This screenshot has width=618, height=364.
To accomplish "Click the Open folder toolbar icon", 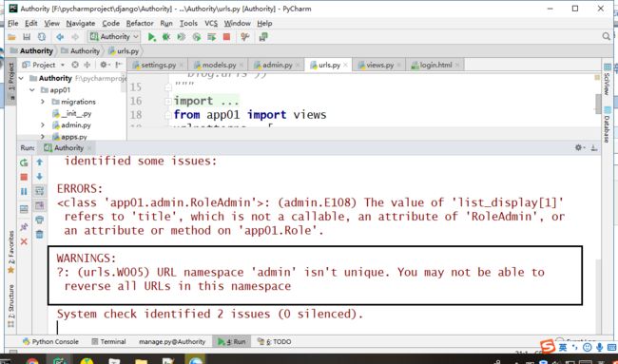I will coord(11,37).
